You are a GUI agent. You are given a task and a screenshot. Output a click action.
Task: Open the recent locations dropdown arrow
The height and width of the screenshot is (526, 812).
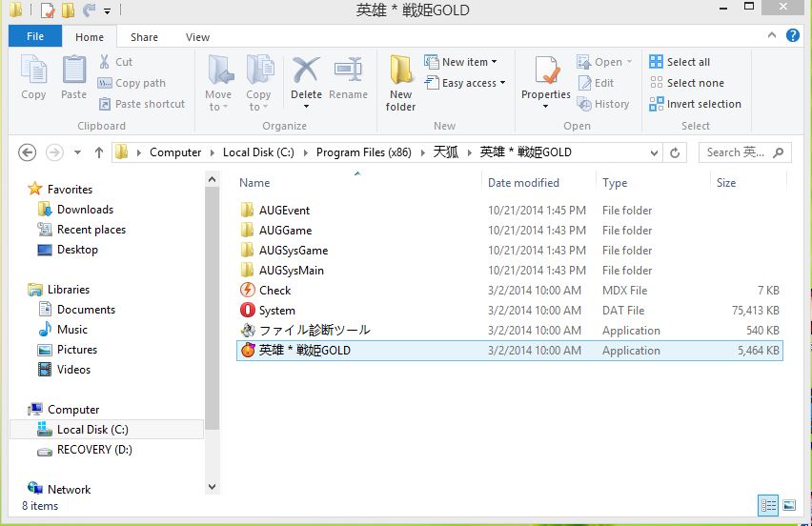click(78, 152)
